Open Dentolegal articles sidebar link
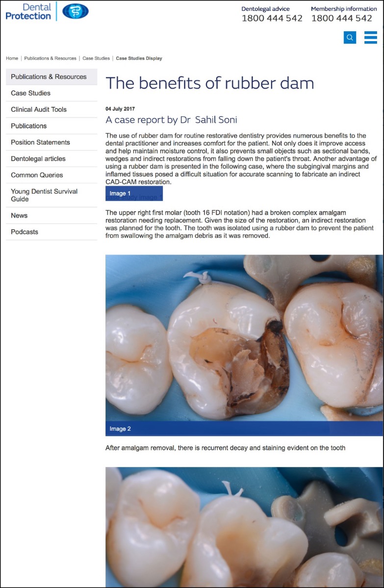Image resolution: width=384 pixels, height=588 pixels. 51,159
